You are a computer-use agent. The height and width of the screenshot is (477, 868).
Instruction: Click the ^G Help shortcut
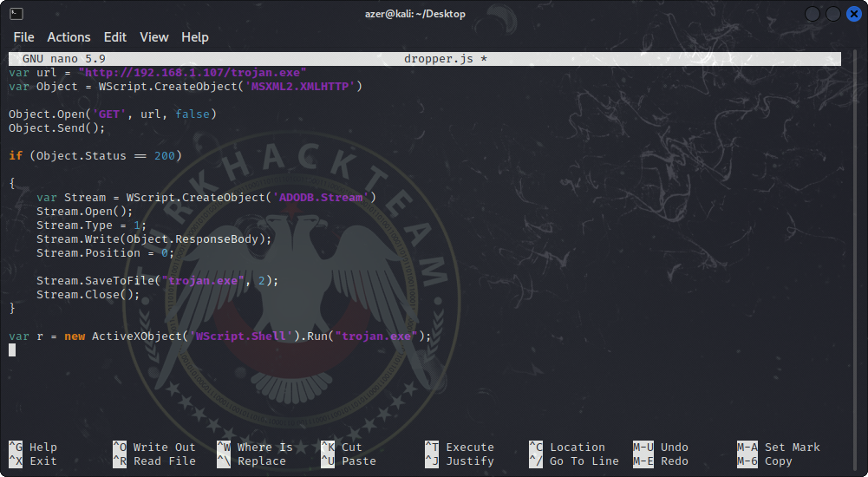[33, 448]
